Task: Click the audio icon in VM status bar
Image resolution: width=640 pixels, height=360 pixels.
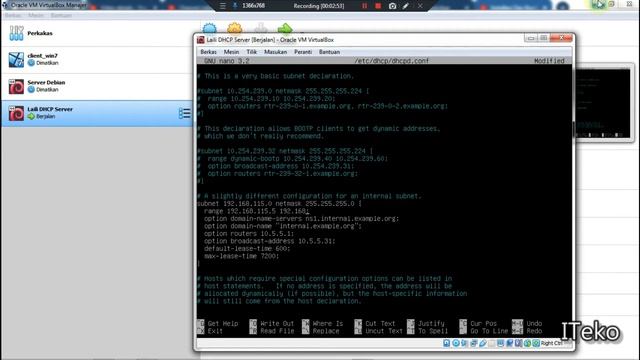Action: pyautogui.click(x=464, y=343)
